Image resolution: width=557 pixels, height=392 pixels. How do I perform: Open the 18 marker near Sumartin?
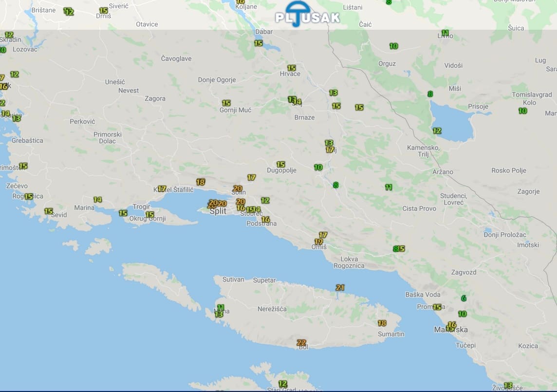coord(382,323)
